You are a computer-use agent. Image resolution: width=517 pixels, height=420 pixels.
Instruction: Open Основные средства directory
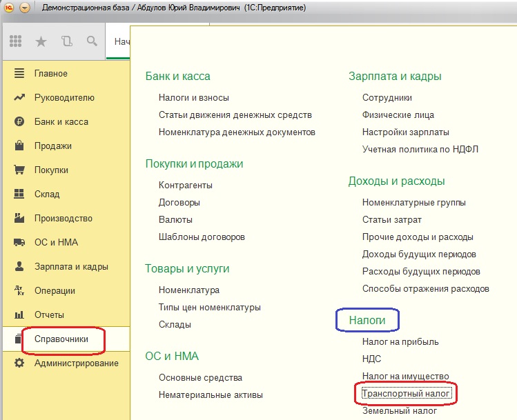click(200, 377)
